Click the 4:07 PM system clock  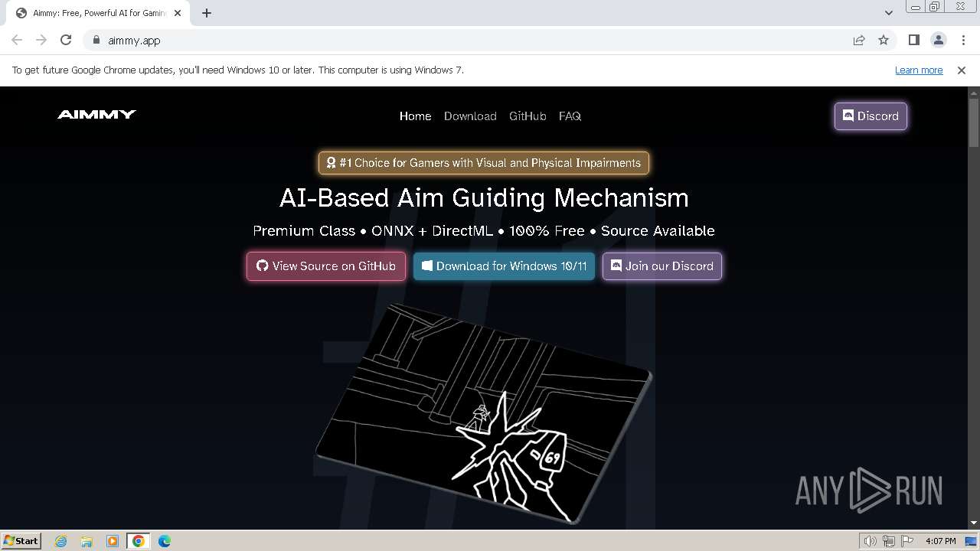[x=940, y=541]
